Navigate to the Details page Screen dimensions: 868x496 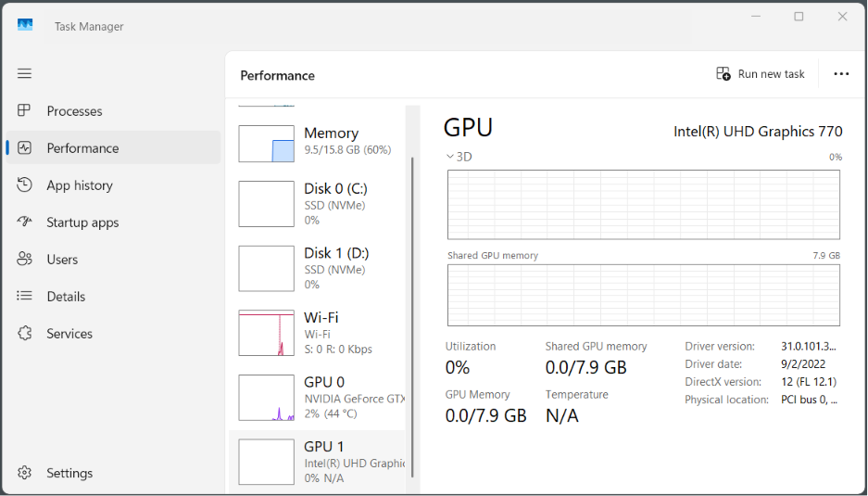coord(114,297)
